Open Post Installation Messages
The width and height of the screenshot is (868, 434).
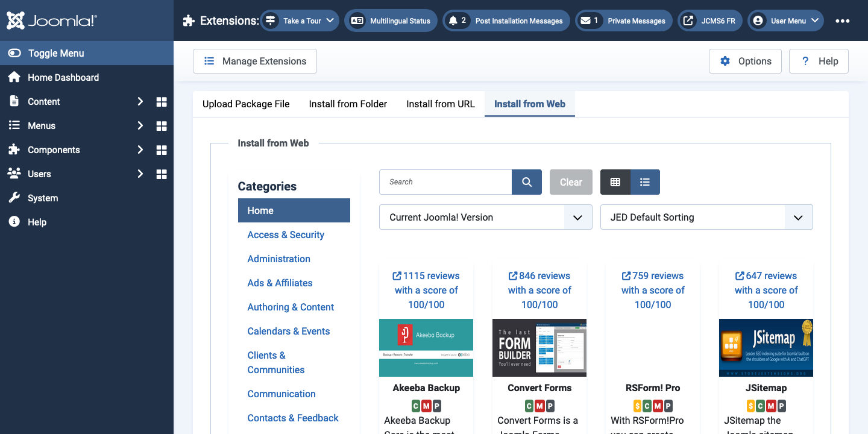[506, 20]
